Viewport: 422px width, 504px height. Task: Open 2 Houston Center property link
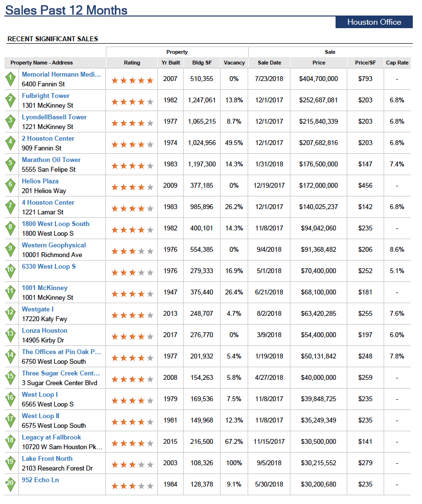coord(48,139)
